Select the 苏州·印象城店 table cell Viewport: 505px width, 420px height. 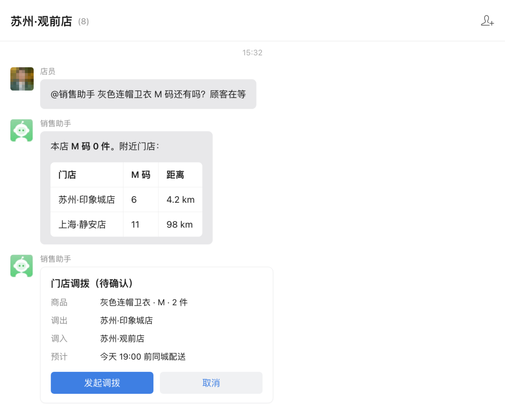pyautogui.click(x=87, y=199)
